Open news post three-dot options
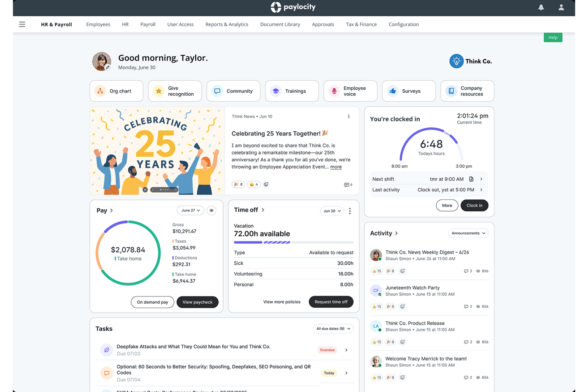 tap(349, 116)
